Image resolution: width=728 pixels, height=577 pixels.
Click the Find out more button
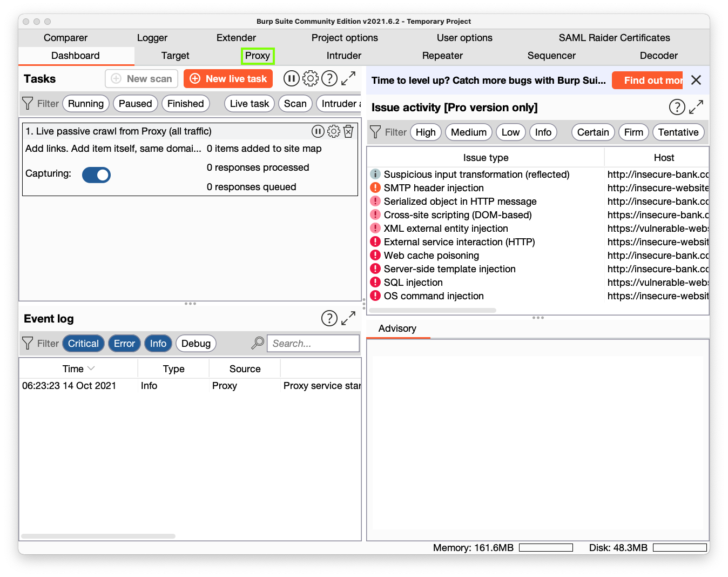pyautogui.click(x=648, y=80)
